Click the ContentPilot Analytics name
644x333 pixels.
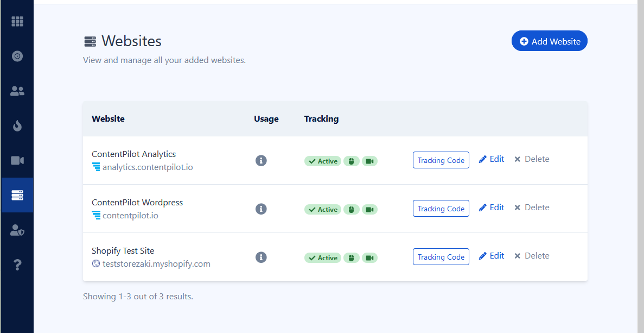[x=134, y=154]
